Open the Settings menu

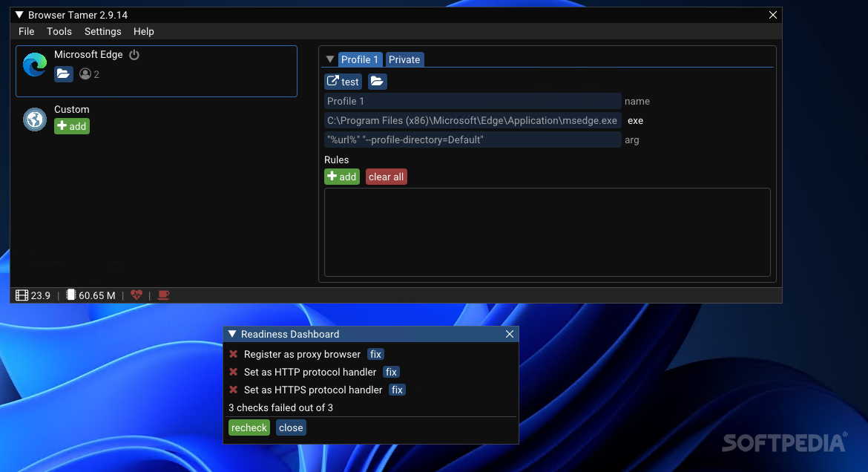click(x=102, y=32)
